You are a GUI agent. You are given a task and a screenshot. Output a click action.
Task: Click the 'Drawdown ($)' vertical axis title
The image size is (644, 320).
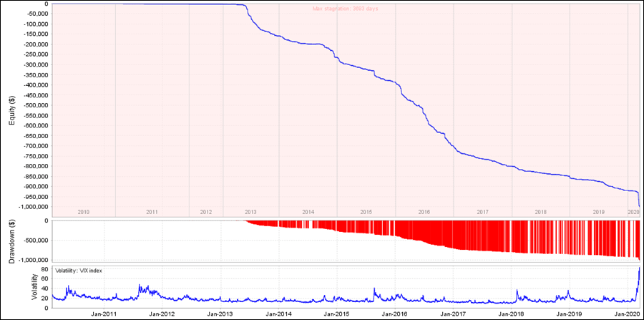click(x=12, y=241)
